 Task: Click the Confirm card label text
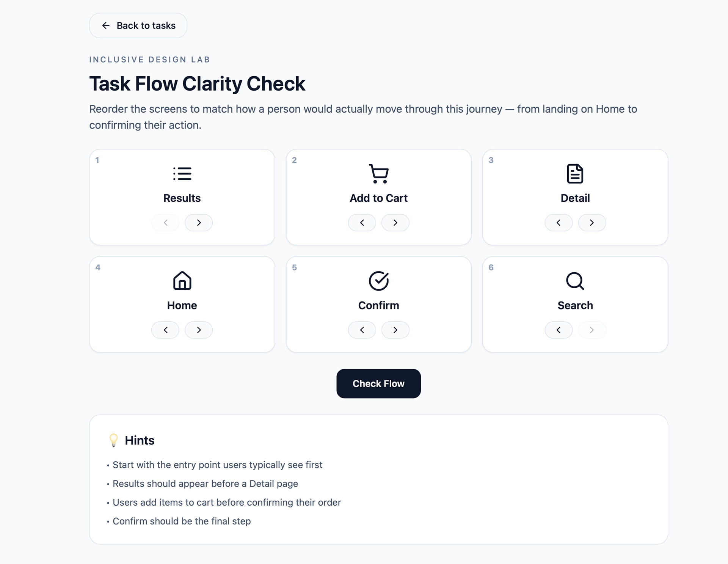(378, 305)
